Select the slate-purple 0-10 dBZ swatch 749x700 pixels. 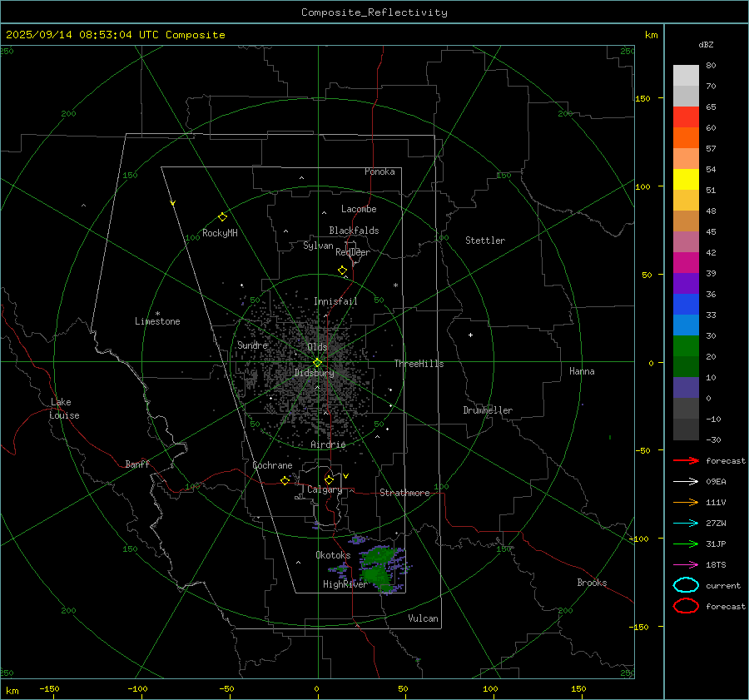click(x=686, y=388)
